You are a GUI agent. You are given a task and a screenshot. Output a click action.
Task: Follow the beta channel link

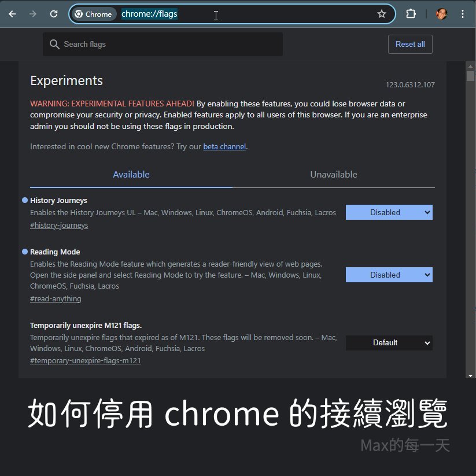(x=224, y=147)
